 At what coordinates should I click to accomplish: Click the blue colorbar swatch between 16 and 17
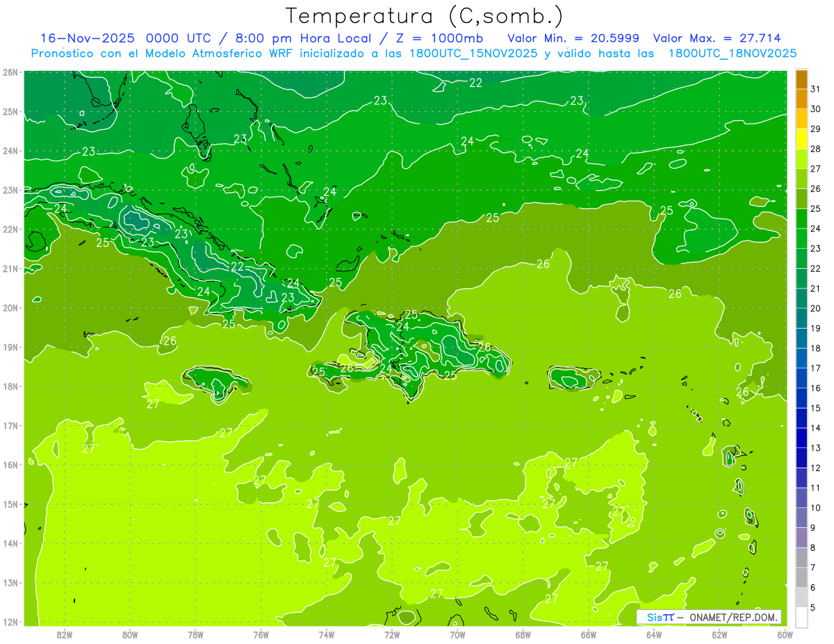[801, 378]
